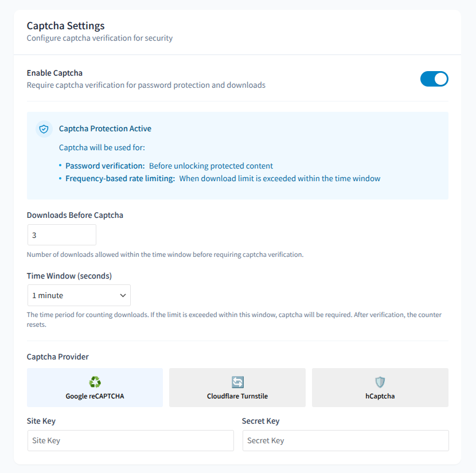Image resolution: width=476 pixels, height=473 pixels.
Task: Choose Cloudflare Turnstile as provider
Action: (237, 388)
